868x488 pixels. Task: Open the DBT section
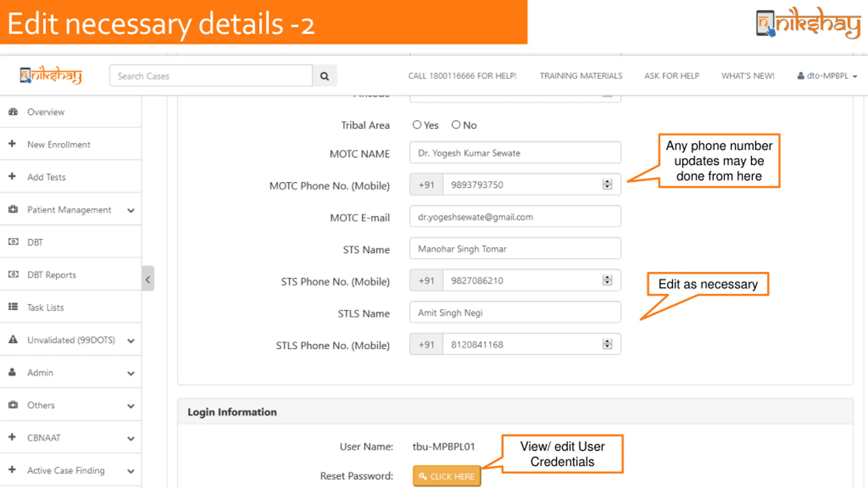[x=71, y=242]
